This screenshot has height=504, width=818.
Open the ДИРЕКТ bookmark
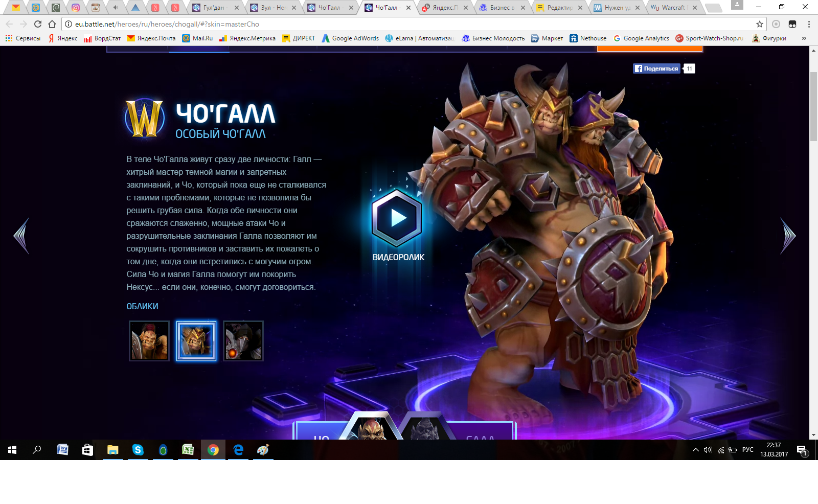point(299,38)
